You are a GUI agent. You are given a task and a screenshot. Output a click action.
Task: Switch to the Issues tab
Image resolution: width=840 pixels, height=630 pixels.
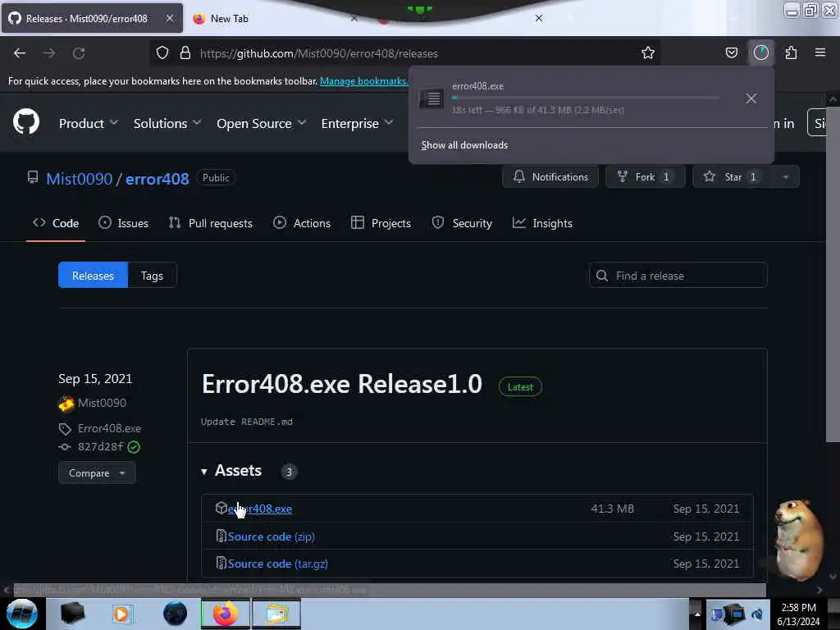click(124, 223)
